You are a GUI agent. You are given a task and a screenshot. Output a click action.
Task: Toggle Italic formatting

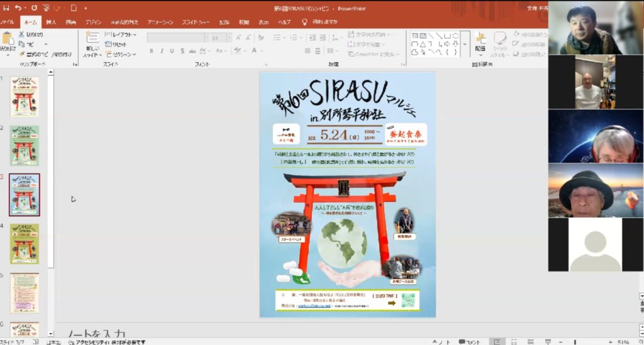click(x=162, y=51)
